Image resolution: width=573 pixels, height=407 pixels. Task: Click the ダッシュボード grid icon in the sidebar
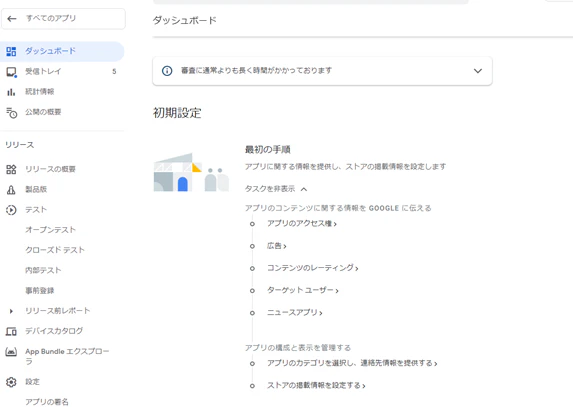[x=11, y=51]
